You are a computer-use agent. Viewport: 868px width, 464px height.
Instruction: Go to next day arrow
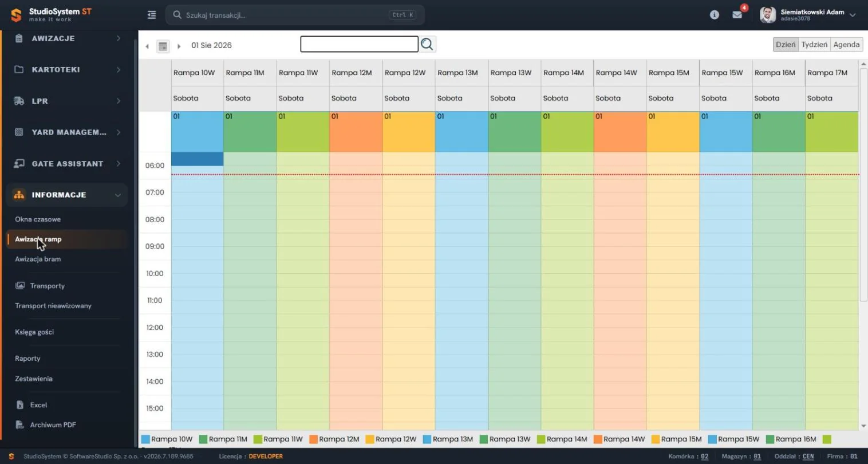[179, 46]
